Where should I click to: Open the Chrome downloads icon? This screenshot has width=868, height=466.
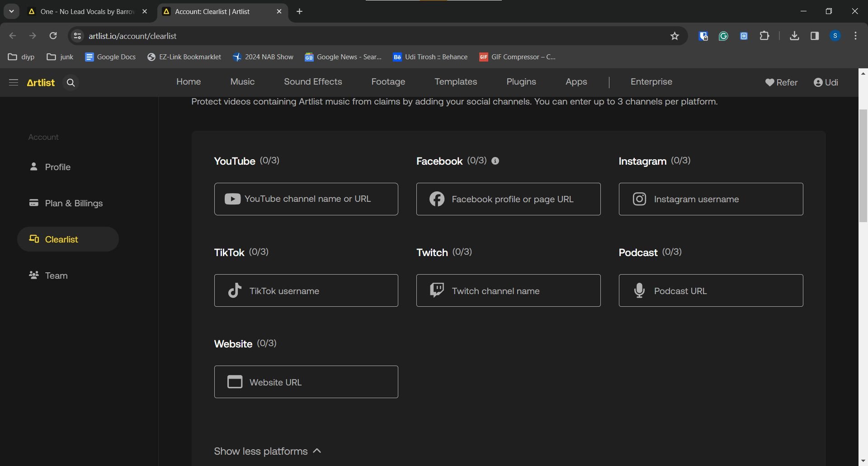click(794, 36)
